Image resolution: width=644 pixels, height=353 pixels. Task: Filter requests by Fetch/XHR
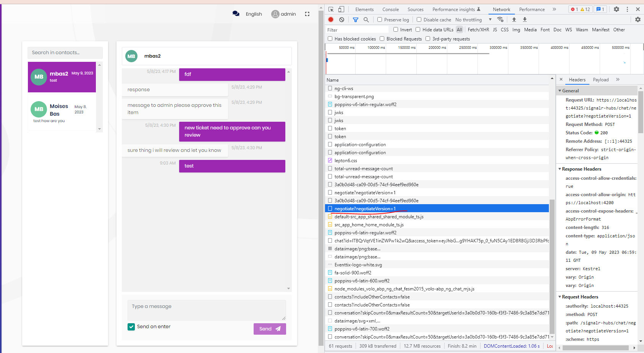[x=478, y=30]
